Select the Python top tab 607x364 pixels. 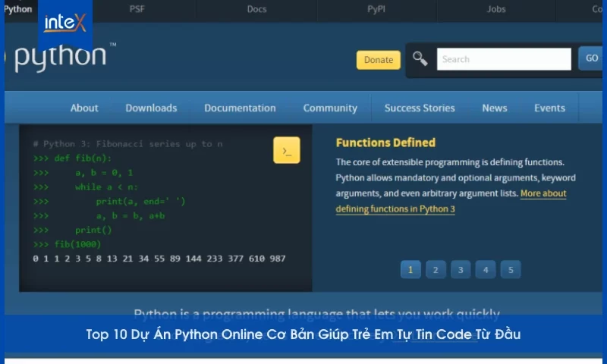(x=17, y=9)
